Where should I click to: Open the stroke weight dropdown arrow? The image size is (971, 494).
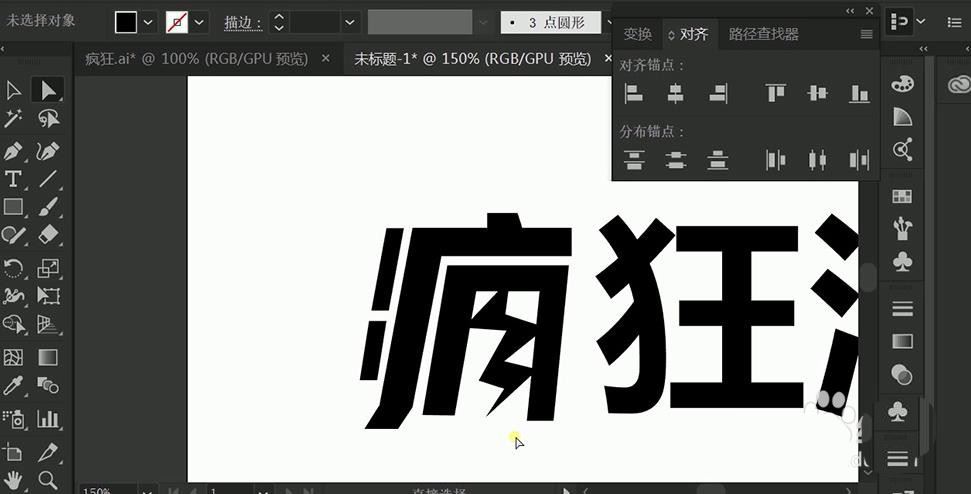350,22
